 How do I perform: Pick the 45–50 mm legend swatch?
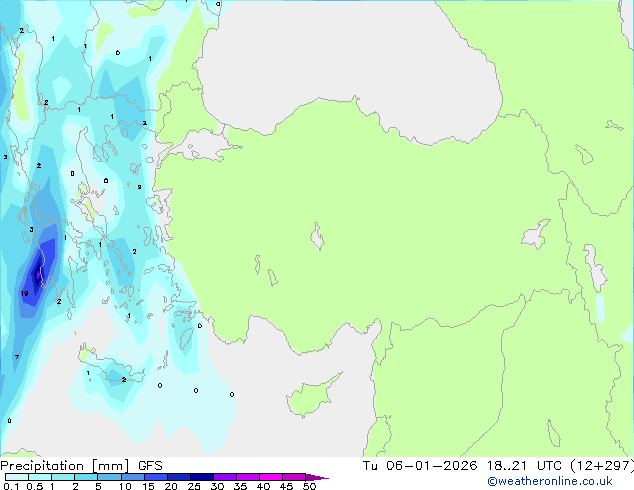coord(294,477)
